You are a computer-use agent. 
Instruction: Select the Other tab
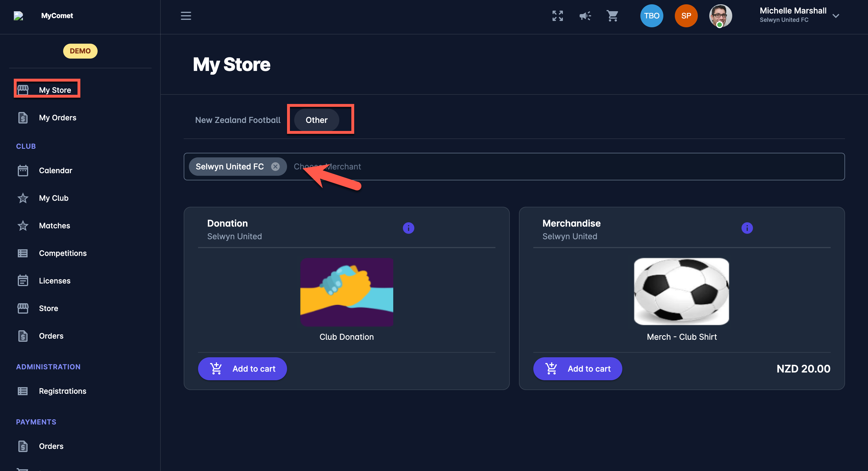coord(316,120)
